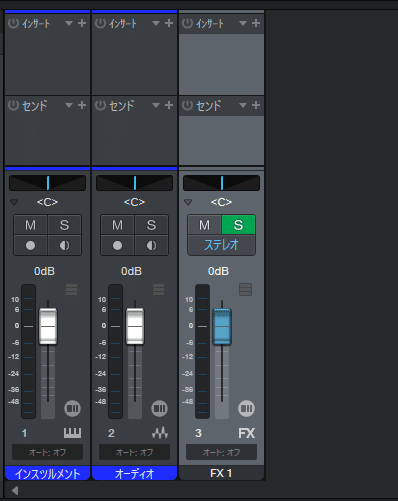Open send dropdown arrow on channel 2
The width and height of the screenshot is (398, 501).
(156, 105)
